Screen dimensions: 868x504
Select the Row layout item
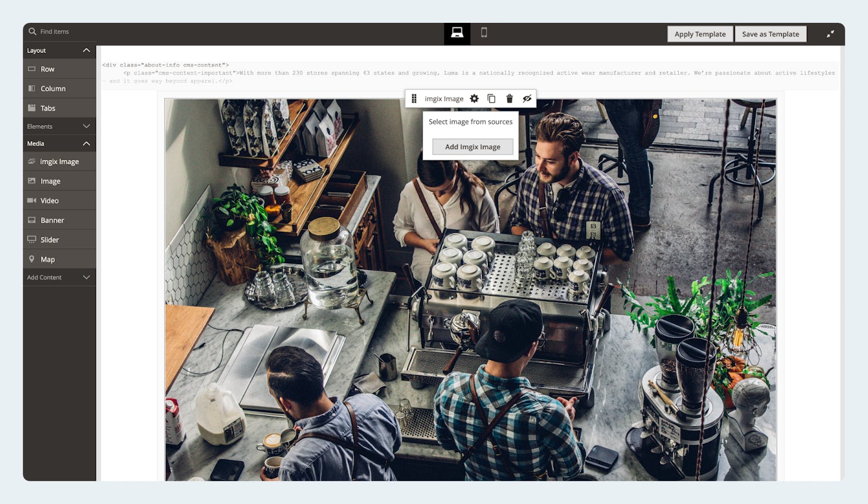(59, 69)
